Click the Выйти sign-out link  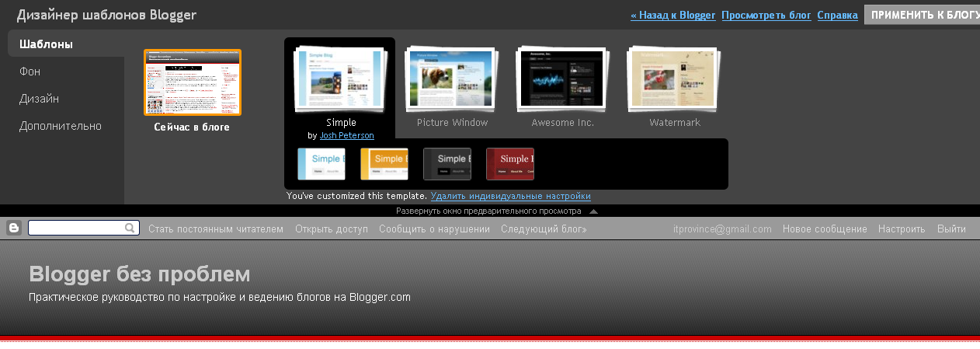click(x=951, y=229)
